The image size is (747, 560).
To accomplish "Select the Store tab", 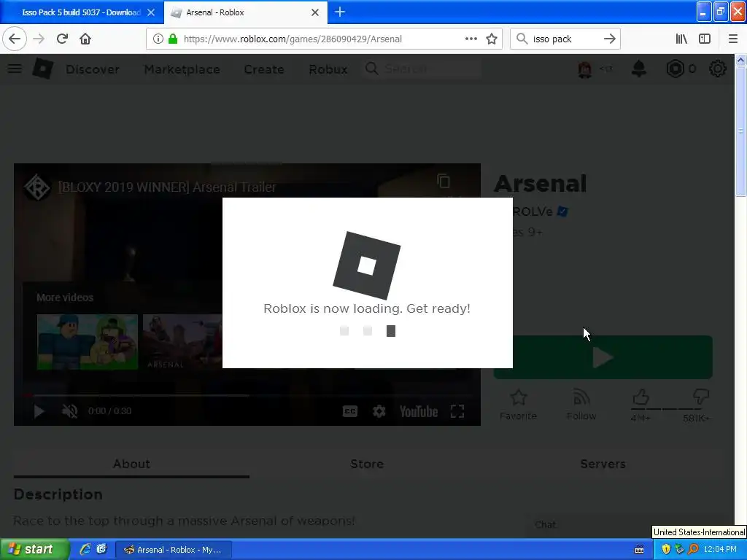I will pos(367,464).
